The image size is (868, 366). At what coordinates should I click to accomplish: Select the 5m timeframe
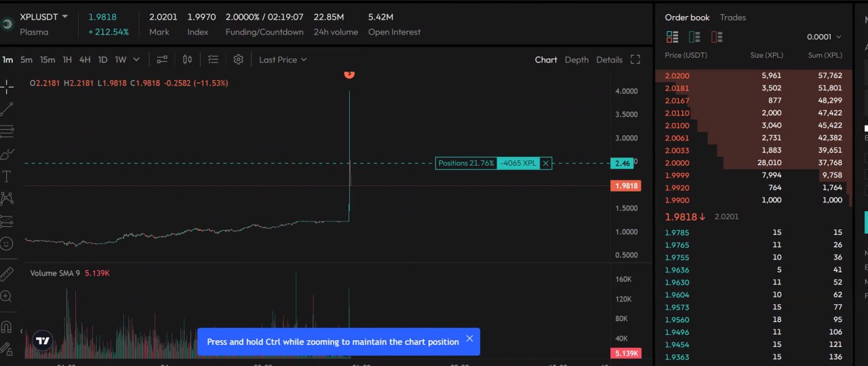[x=26, y=60]
